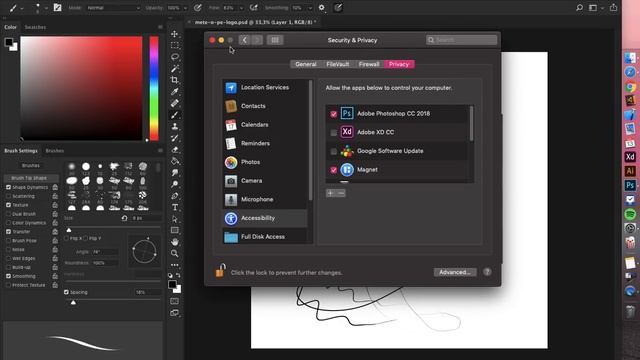Viewport: 640px width, 360px height.
Task: Check the Adobe XD CC checkbox
Action: [x=333, y=133]
